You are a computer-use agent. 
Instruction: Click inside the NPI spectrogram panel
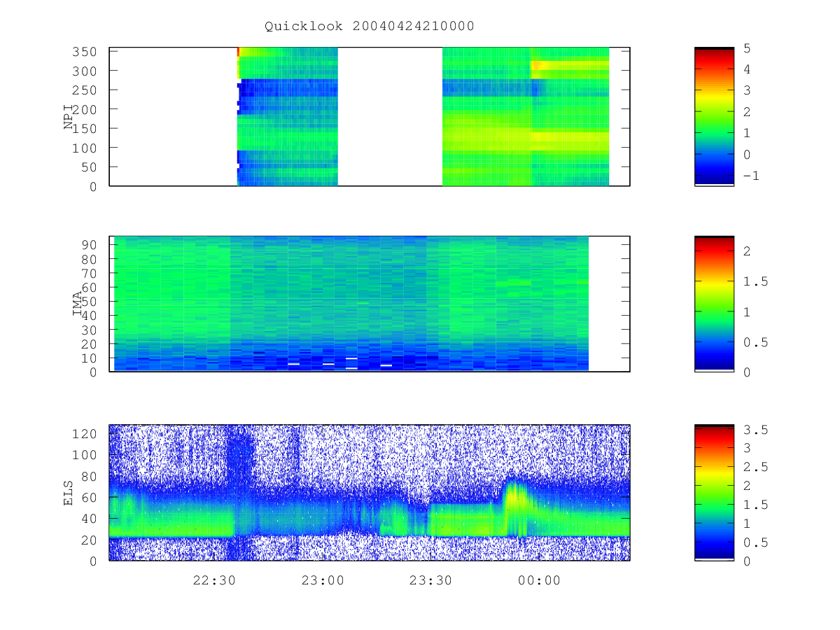point(370,117)
